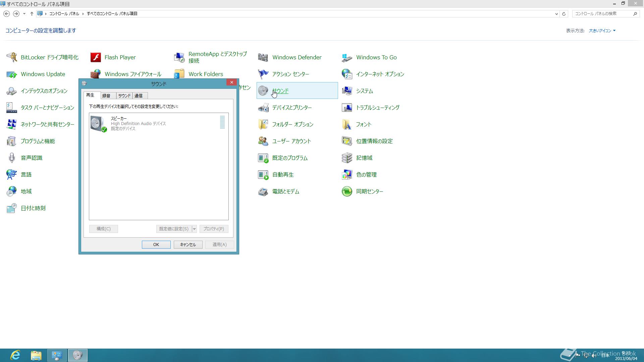644x362 pixels.
Task: Open システム computer icon
Action: 347,91
